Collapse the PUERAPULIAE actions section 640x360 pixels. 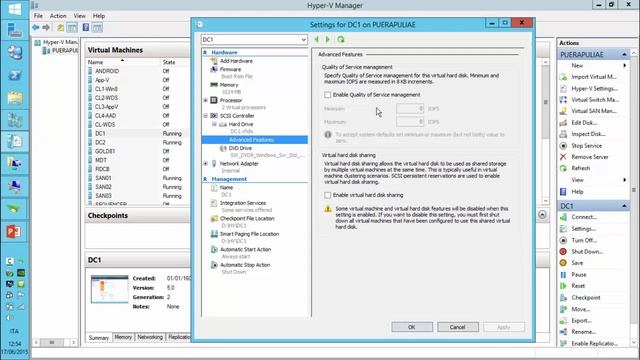coord(624,55)
